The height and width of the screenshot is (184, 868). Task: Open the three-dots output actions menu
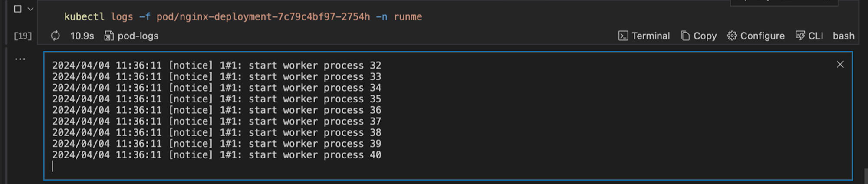pos(20,59)
